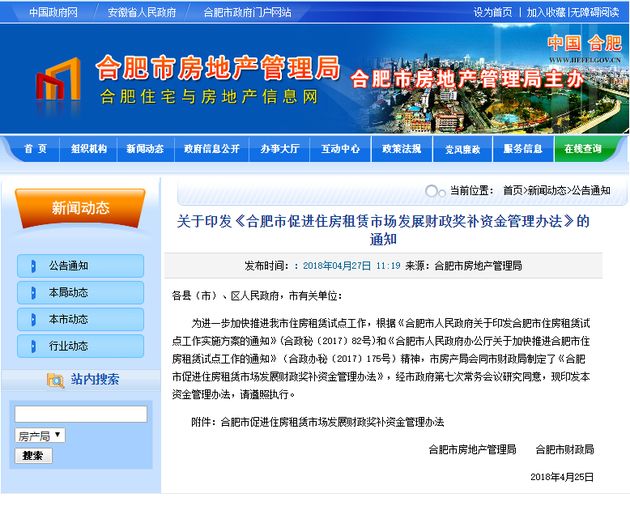Click the article title heading

[383, 230]
